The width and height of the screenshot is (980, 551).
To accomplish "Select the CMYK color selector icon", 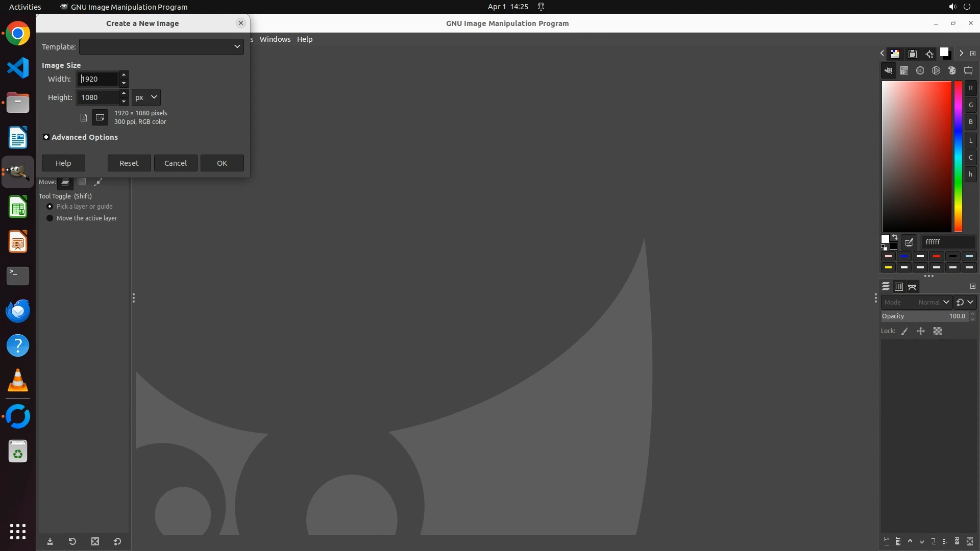I will point(904,71).
